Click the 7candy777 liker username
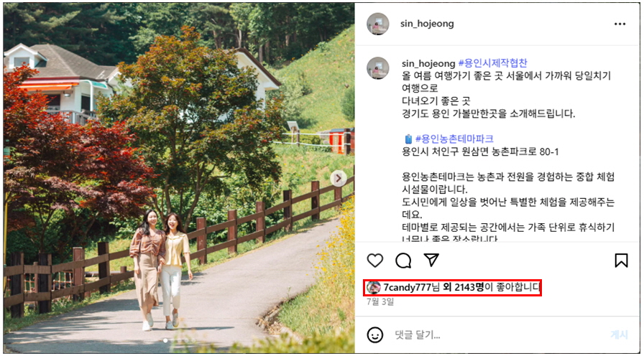The width and height of the screenshot is (644, 356). coord(408,288)
